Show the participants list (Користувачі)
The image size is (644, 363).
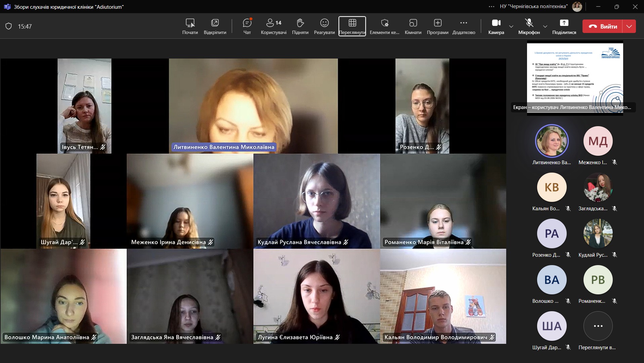273,26
